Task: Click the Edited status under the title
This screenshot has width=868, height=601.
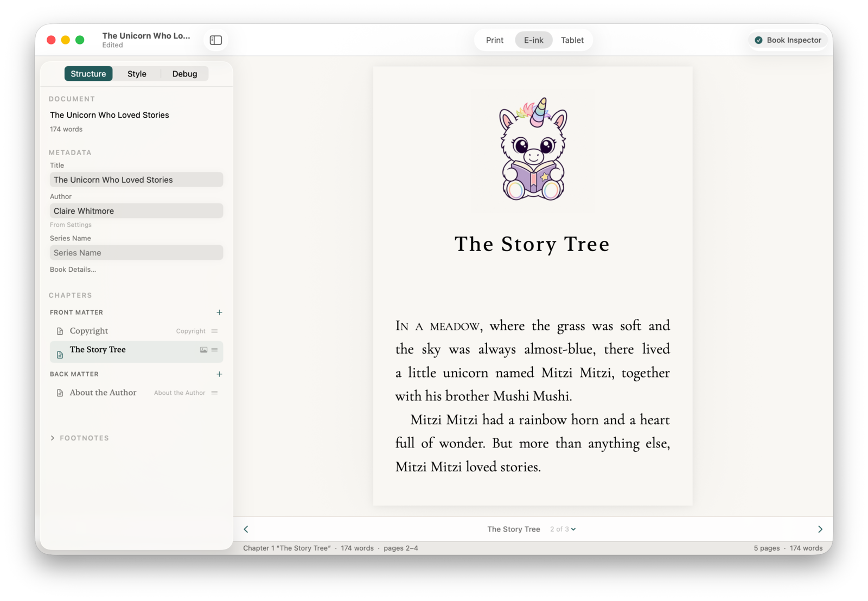Action: 112,46
